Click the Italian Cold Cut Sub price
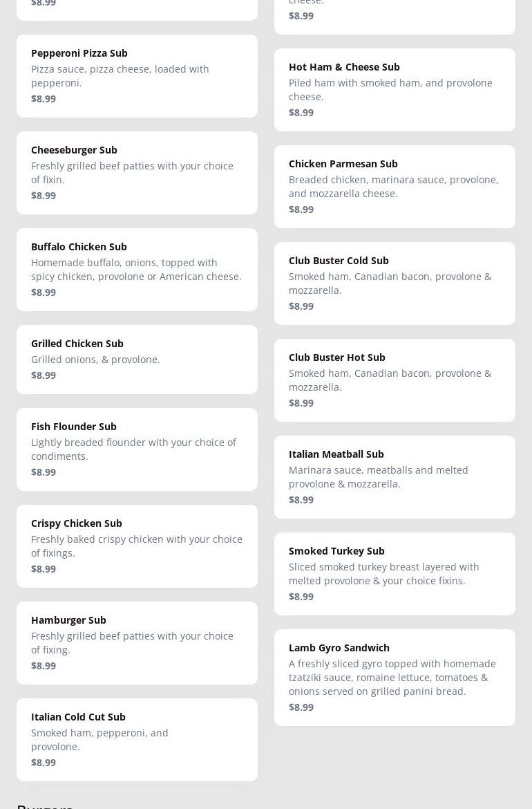 tap(44, 763)
